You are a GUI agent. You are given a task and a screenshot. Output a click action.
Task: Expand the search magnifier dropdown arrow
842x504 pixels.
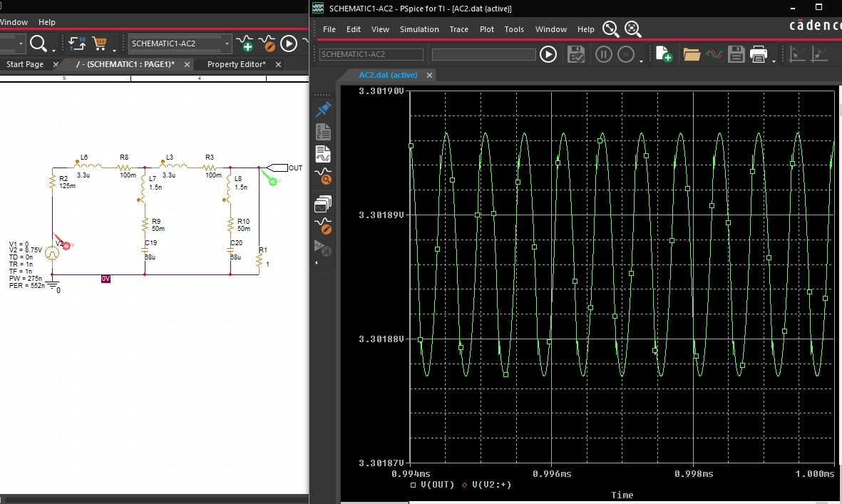pyautogui.click(x=53, y=50)
